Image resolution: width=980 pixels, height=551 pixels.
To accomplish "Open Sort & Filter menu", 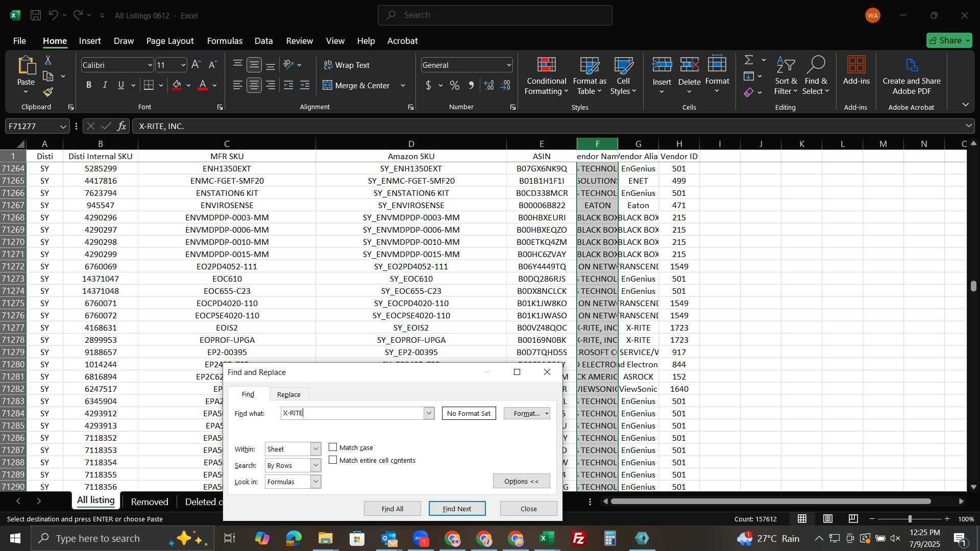I will (786, 76).
